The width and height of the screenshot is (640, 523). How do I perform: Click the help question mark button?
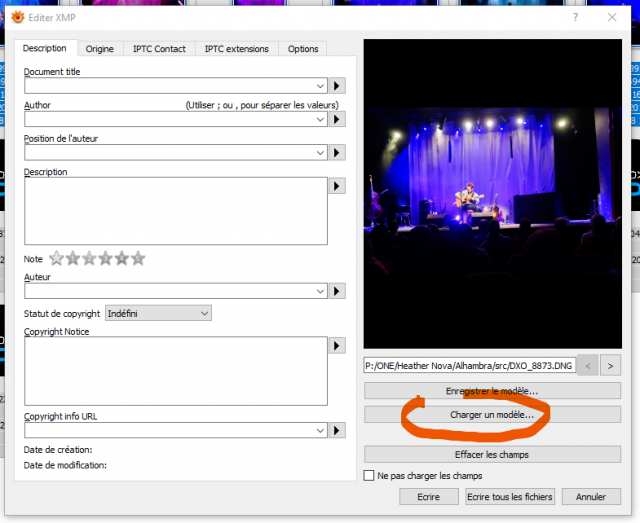coord(576,17)
